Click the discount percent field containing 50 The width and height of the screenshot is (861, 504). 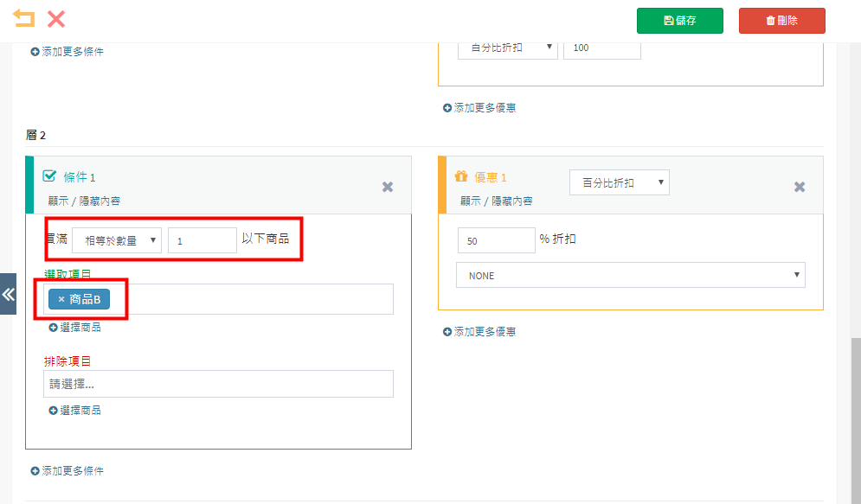click(497, 240)
